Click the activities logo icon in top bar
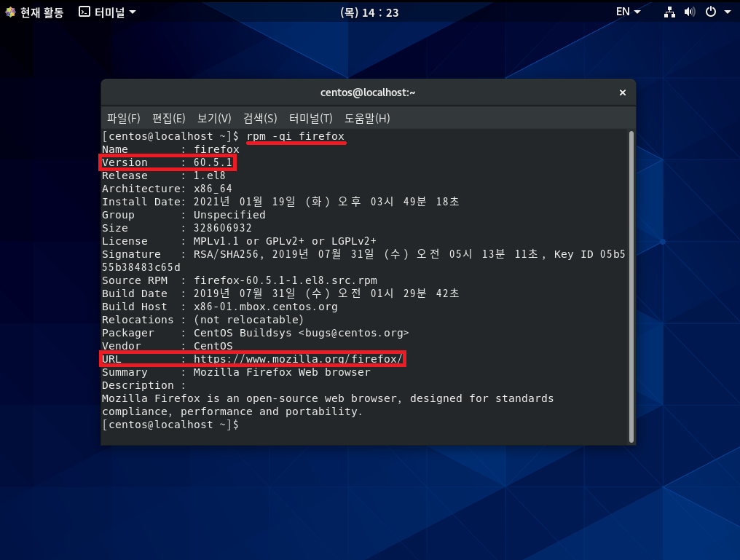This screenshot has height=560, width=740. 10,12
